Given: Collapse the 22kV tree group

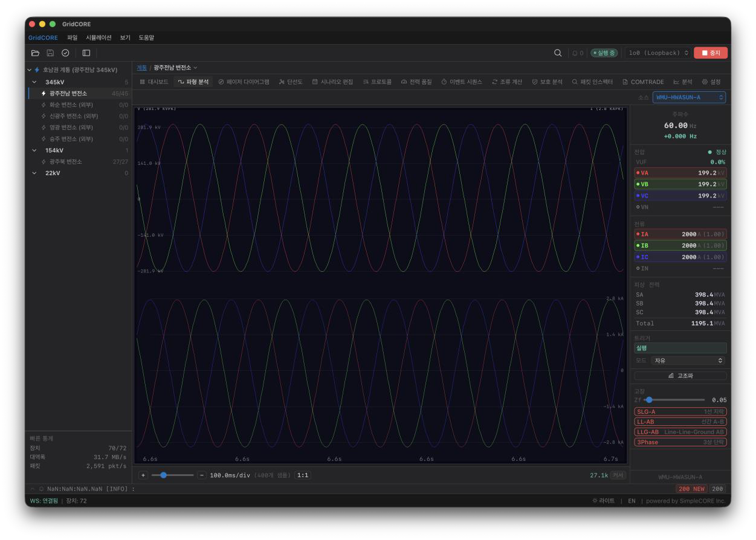Looking at the screenshot, I should [34, 173].
